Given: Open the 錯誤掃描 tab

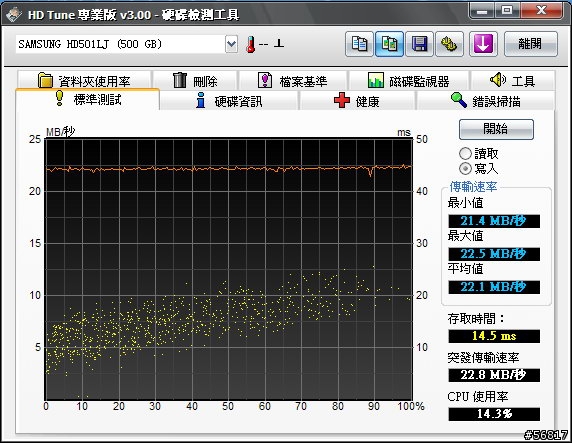Looking at the screenshot, I should (485, 101).
